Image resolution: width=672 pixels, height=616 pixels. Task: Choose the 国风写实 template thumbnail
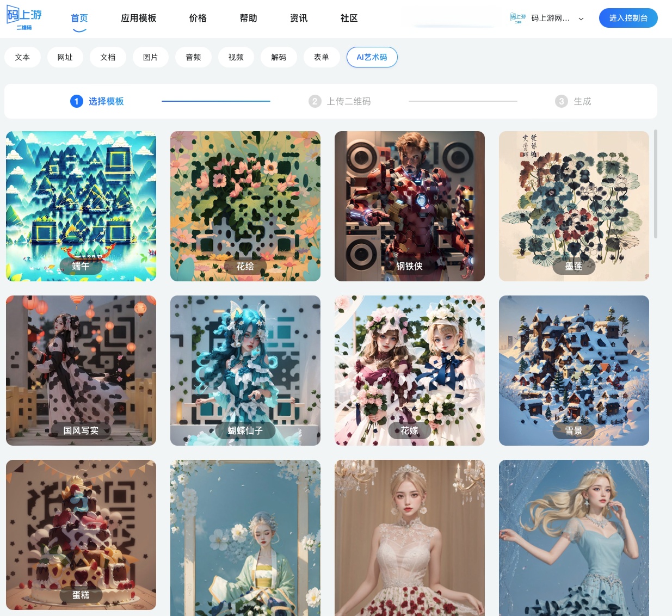coord(81,371)
